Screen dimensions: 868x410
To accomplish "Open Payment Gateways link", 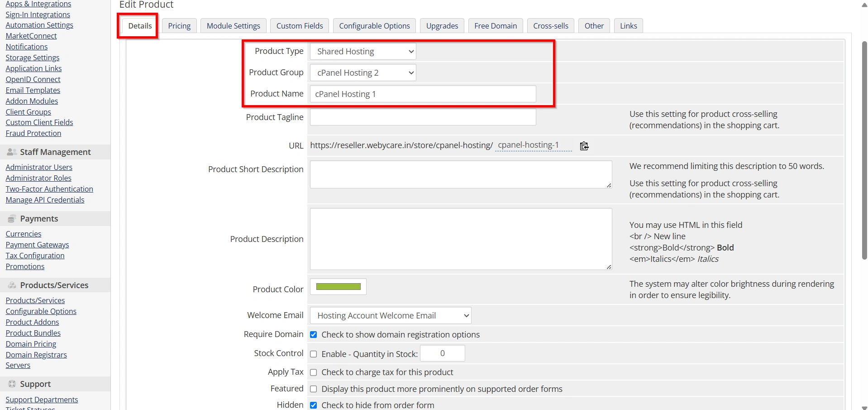I will coord(37,245).
